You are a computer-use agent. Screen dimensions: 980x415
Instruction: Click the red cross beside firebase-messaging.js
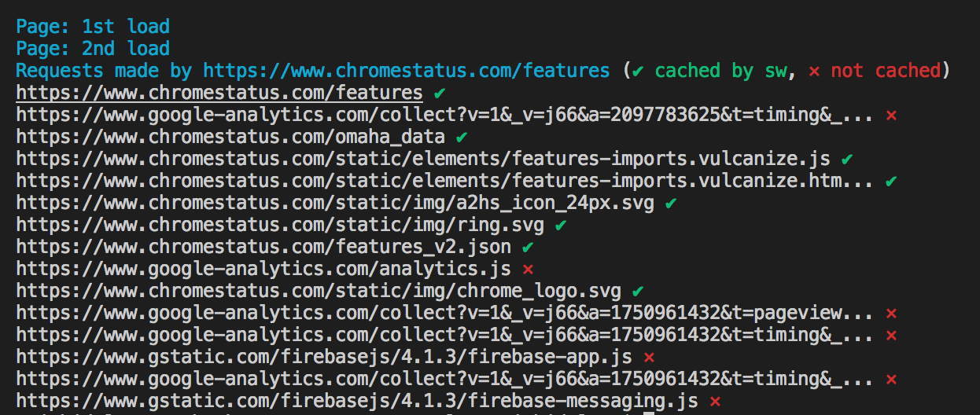pyautogui.click(x=715, y=401)
